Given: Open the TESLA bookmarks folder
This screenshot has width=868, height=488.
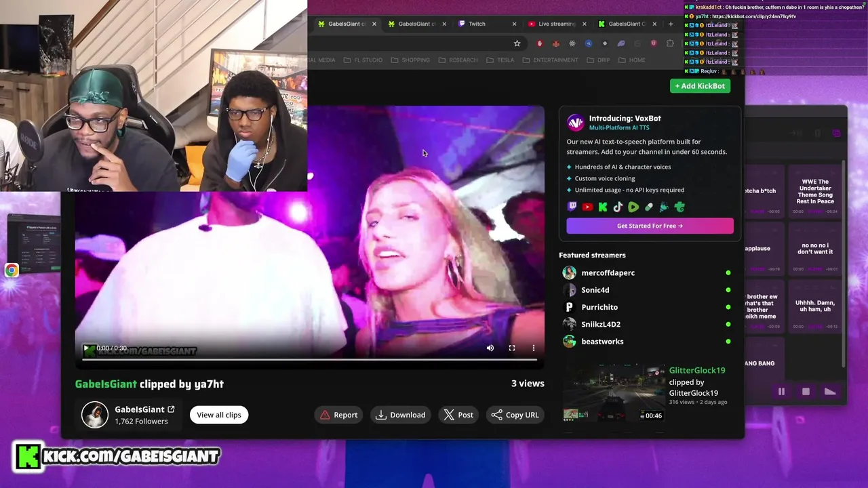Looking at the screenshot, I should (x=500, y=60).
